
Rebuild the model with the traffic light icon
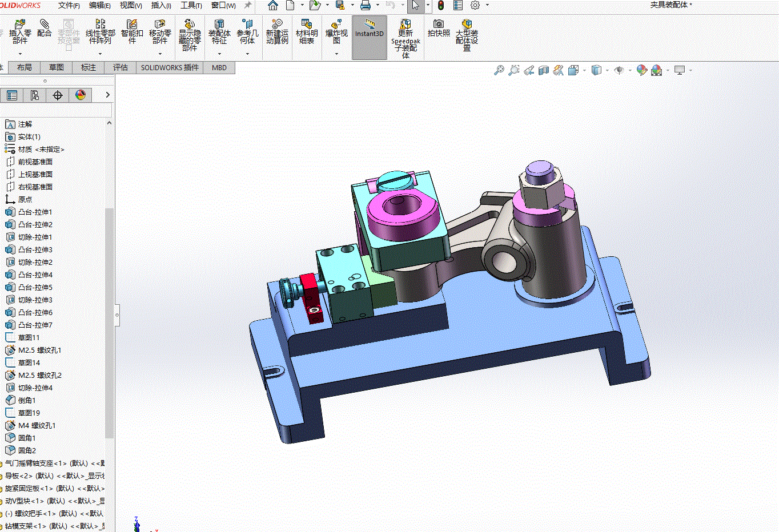(441, 6)
